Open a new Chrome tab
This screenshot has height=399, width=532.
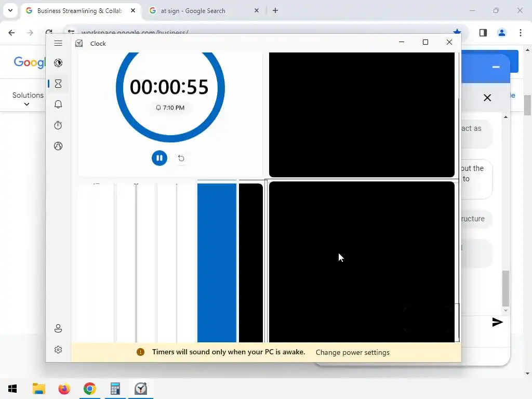point(275,10)
